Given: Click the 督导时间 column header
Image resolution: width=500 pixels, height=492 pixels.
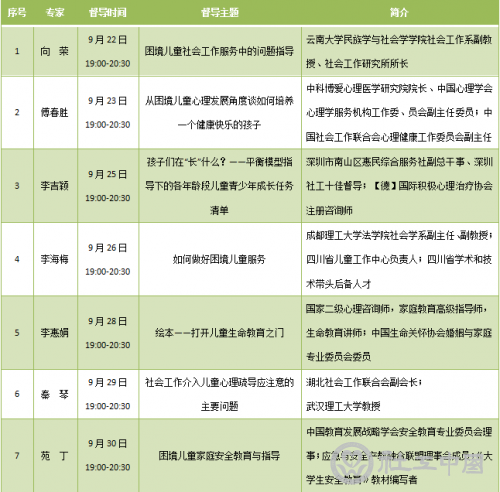Looking at the screenshot, I should (x=108, y=13).
